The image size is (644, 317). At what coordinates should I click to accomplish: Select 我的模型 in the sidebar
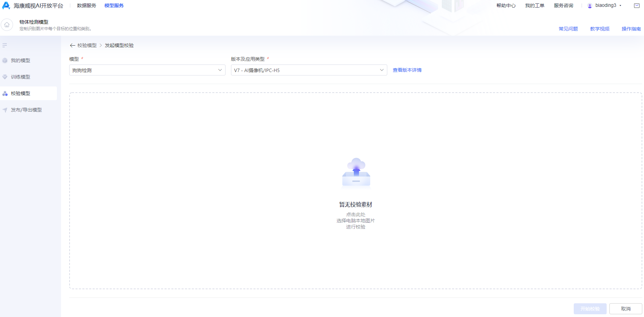(x=21, y=60)
